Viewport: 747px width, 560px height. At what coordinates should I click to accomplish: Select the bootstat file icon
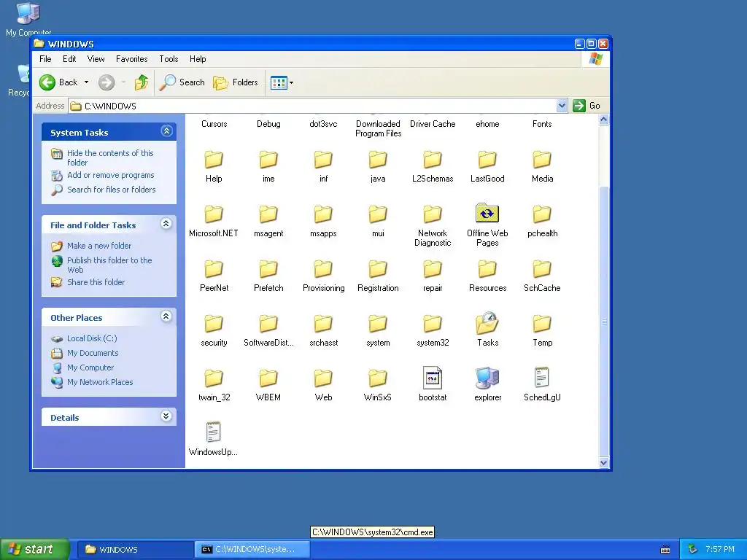coord(433,378)
